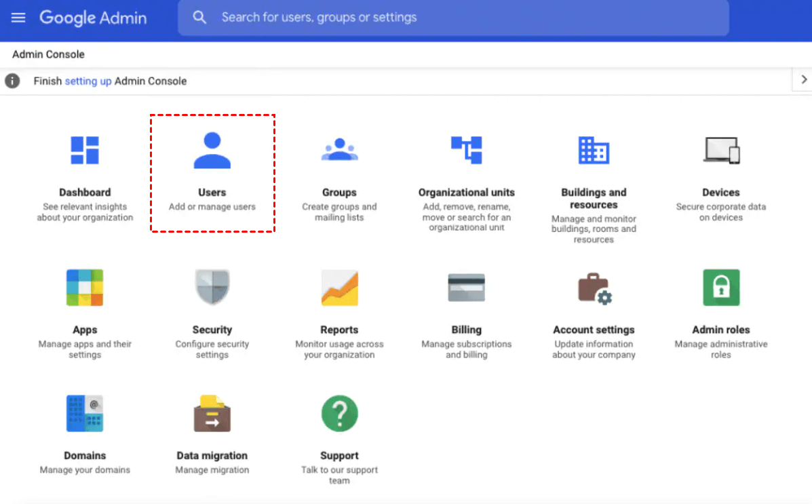Open the Groups people icon
The image size is (812, 504).
point(339,150)
